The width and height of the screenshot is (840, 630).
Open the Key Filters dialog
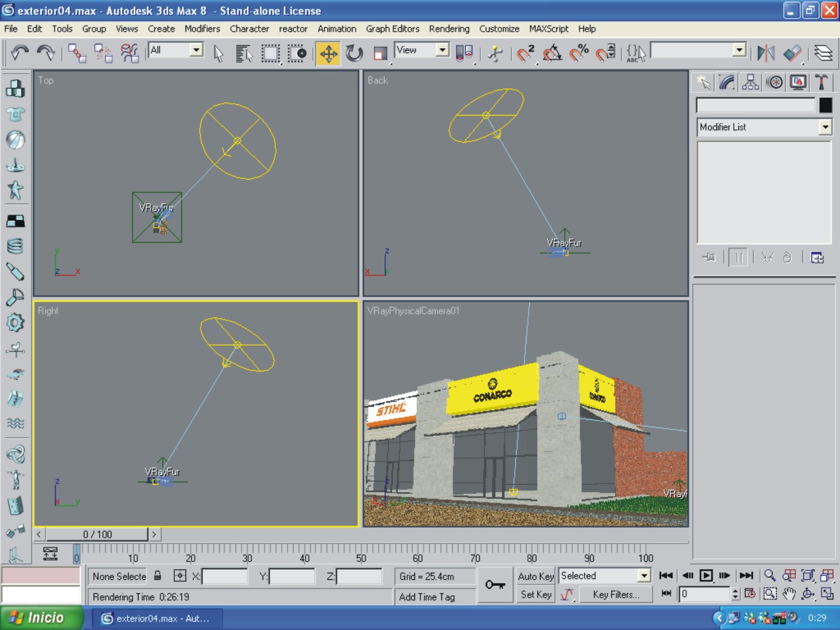pos(616,594)
